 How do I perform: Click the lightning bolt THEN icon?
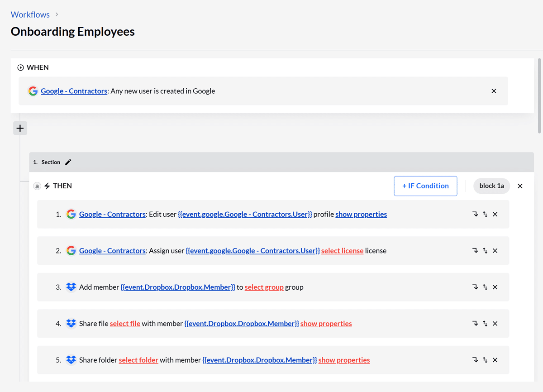tap(47, 186)
